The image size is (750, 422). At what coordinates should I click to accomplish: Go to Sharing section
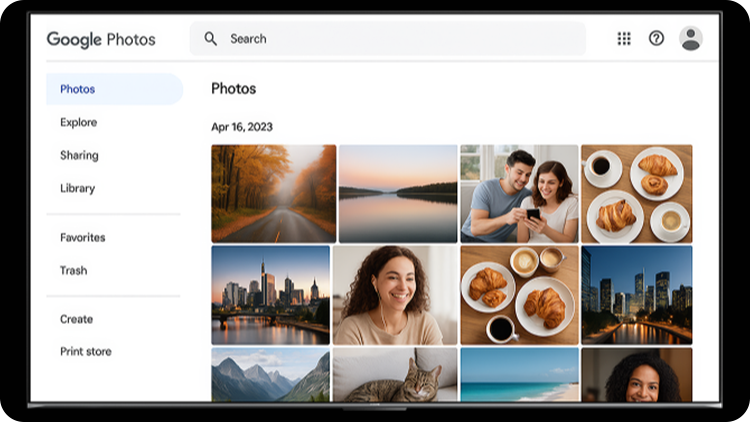pos(79,155)
